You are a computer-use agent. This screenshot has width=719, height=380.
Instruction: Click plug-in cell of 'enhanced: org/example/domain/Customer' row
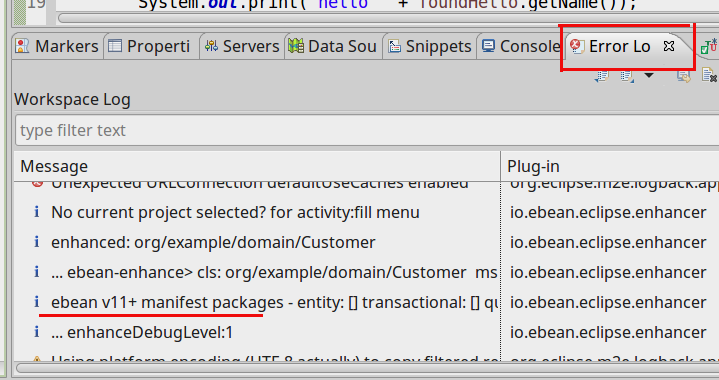(608, 242)
